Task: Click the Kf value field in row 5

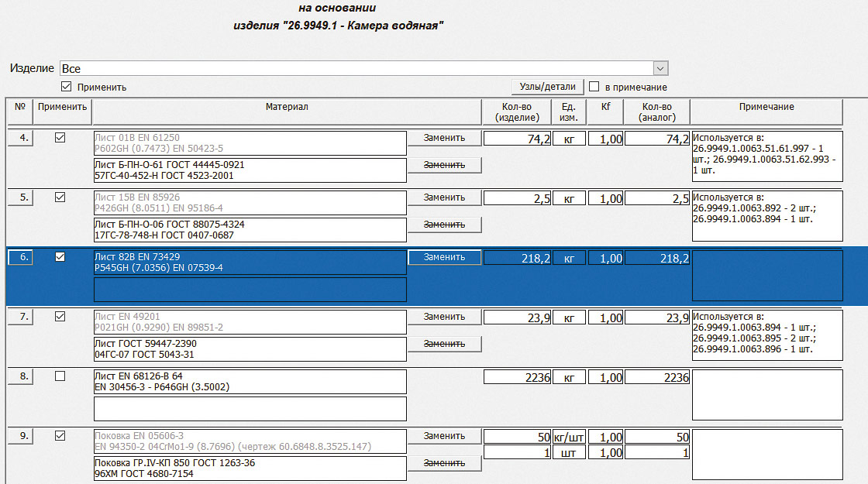Action: [x=605, y=198]
